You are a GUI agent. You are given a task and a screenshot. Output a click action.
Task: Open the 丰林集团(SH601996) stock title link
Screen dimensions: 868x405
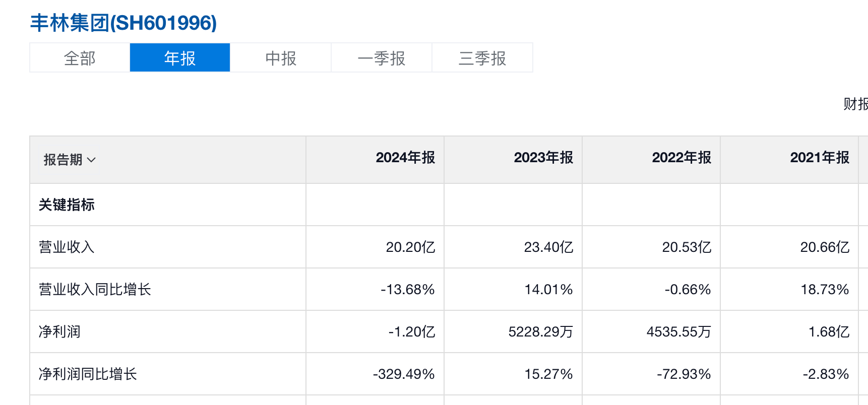pos(123,23)
